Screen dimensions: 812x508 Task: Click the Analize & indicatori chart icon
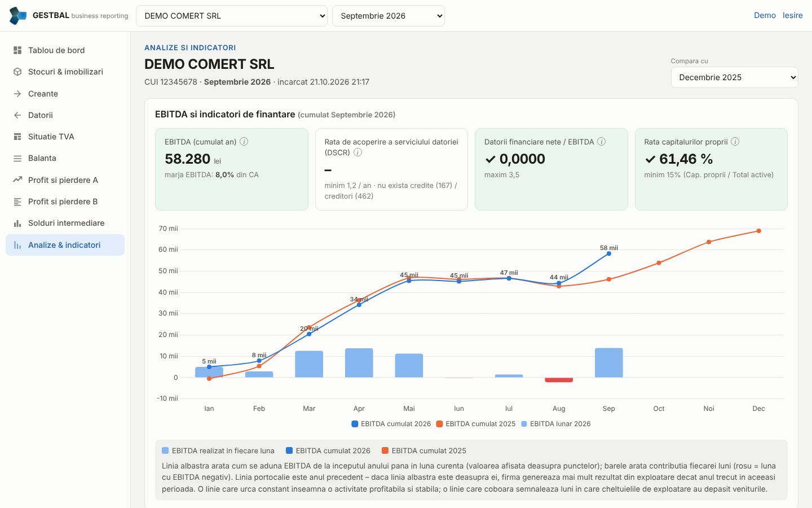17,245
